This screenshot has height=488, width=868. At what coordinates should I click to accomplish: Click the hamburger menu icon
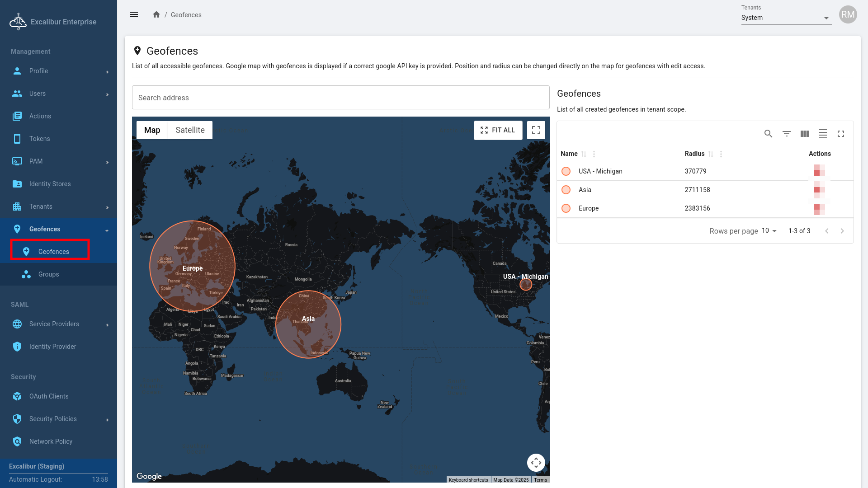click(x=134, y=14)
